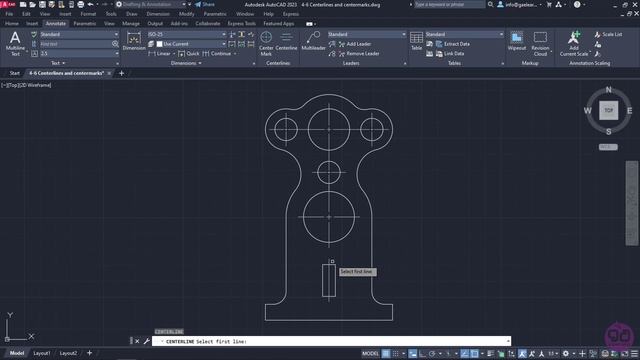Open the Parametric ribbon tab
Screen dimensions: 640x360
[x=84, y=24]
